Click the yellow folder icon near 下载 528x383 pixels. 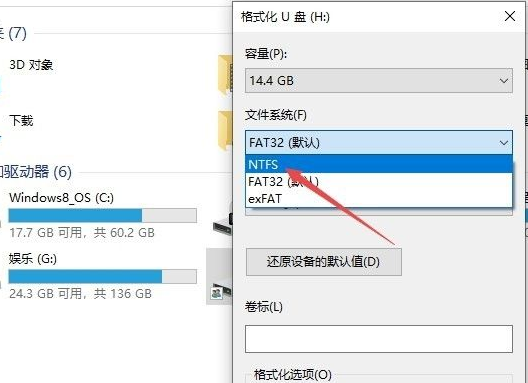tap(225, 131)
